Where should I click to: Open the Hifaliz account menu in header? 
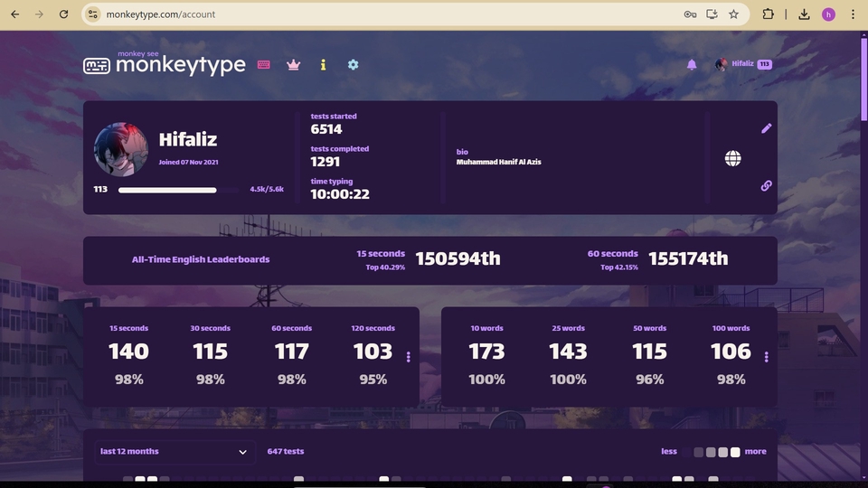pos(743,64)
